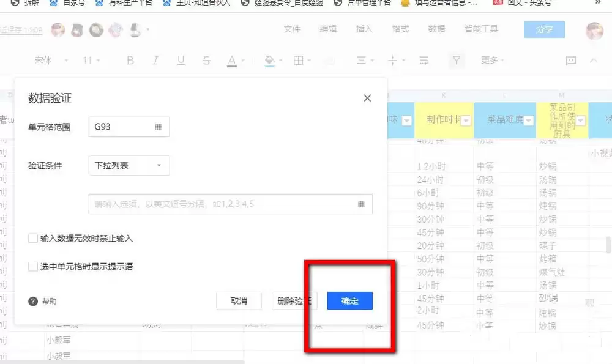Click 删除验证 to remove validation
The image size is (612, 364).
[294, 300]
